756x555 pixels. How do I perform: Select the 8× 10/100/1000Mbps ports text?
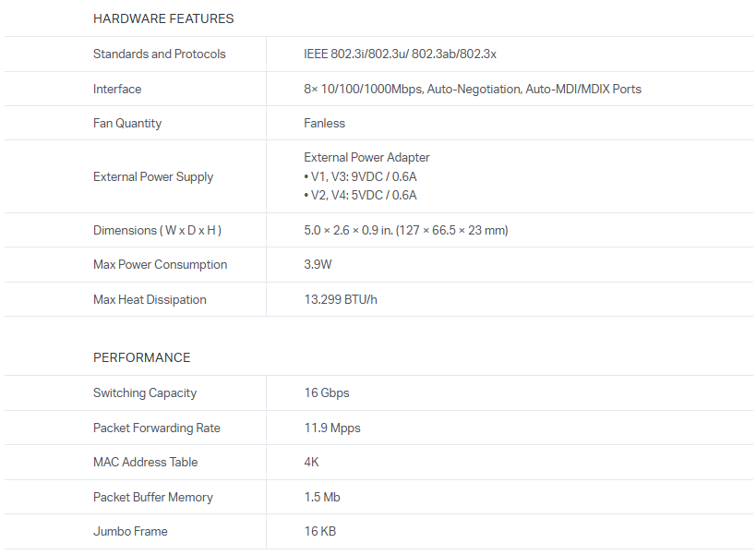(x=472, y=90)
